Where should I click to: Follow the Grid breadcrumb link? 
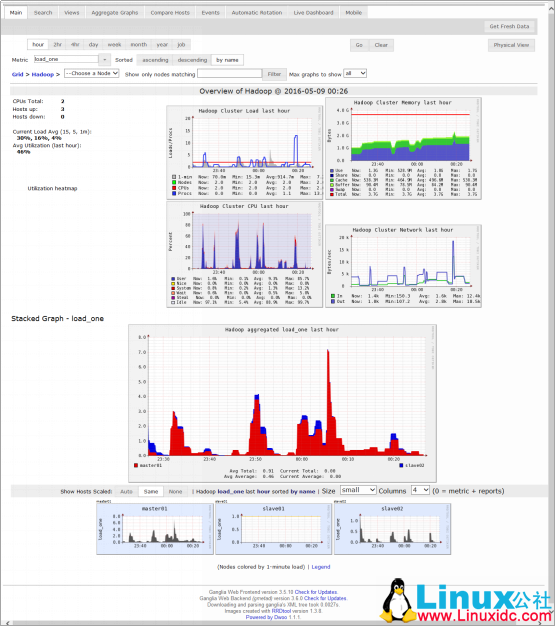18,74
